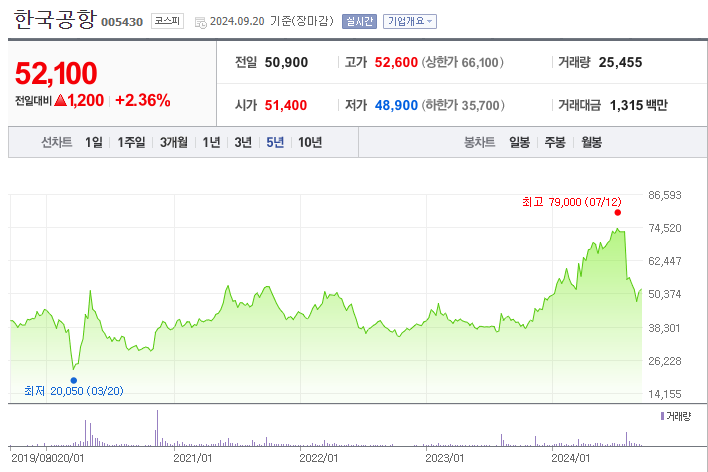Open the 일봉 candlestick chart

coord(519,142)
